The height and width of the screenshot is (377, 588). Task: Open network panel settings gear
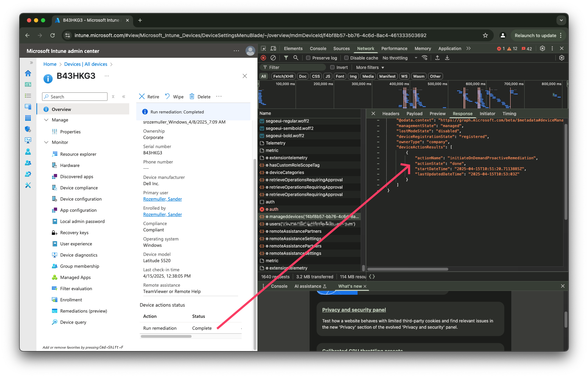tap(562, 58)
